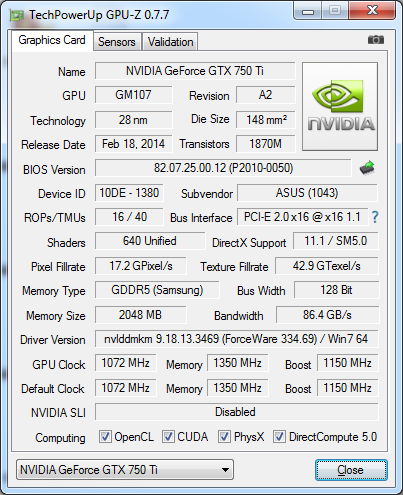Switch to the Sensors tab

tap(117, 42)
